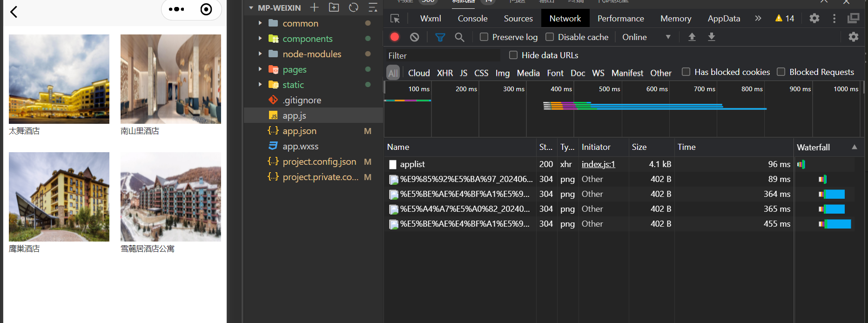Filter requests by Cloud type

pos(419,73)
